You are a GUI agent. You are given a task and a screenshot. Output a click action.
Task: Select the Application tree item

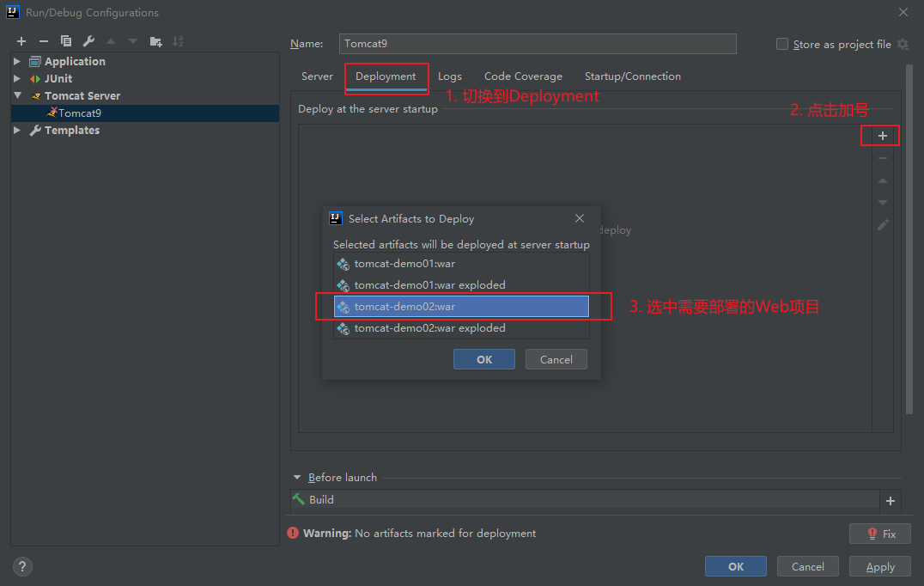145,61
